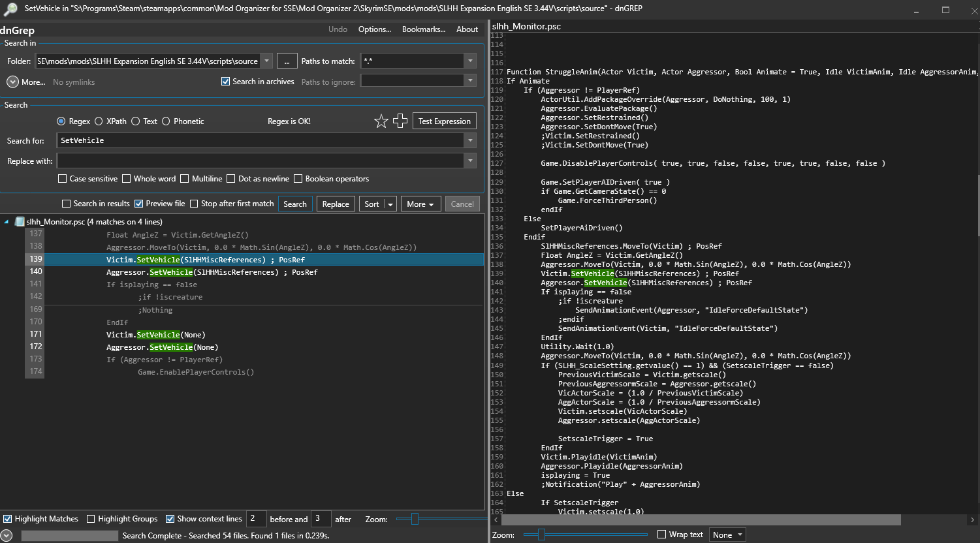Viewport: 980px width, 543px height.
Task: Uncheck Search in archives
Action: (x=226, y=82)
